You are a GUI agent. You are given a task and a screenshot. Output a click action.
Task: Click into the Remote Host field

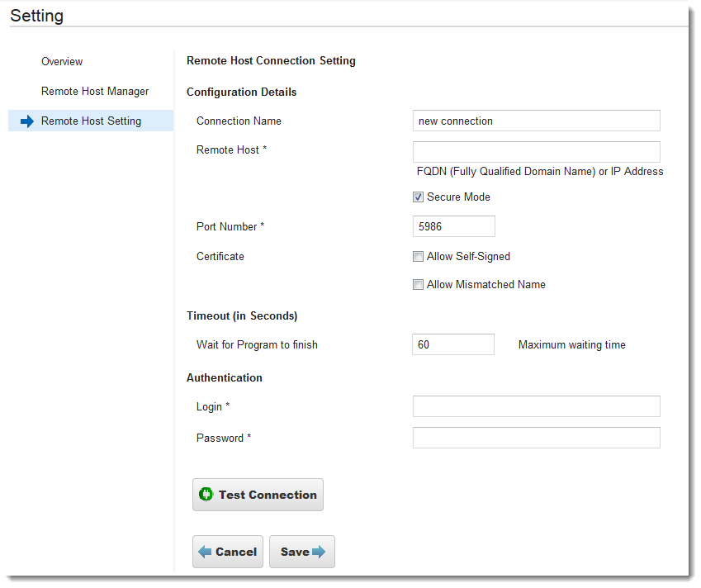click(537, 152)
